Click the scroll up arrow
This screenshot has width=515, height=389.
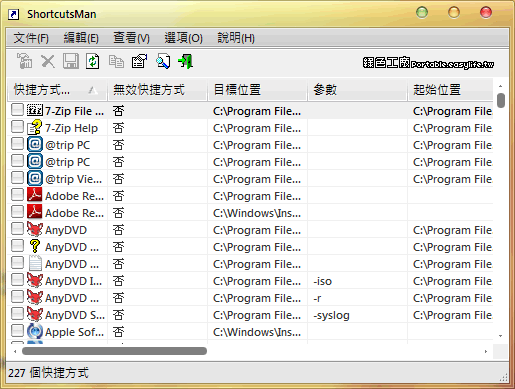tap(501, 86)
